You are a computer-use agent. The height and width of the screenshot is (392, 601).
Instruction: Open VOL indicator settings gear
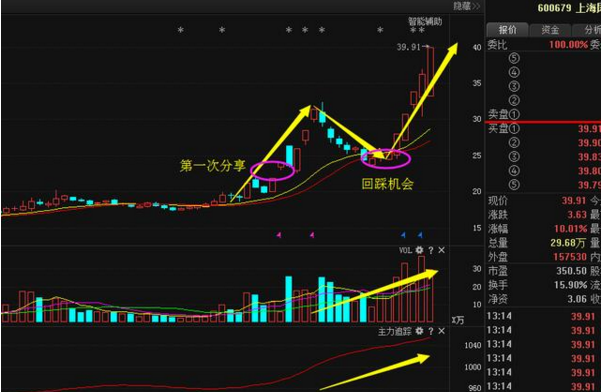tap(419, 250)
